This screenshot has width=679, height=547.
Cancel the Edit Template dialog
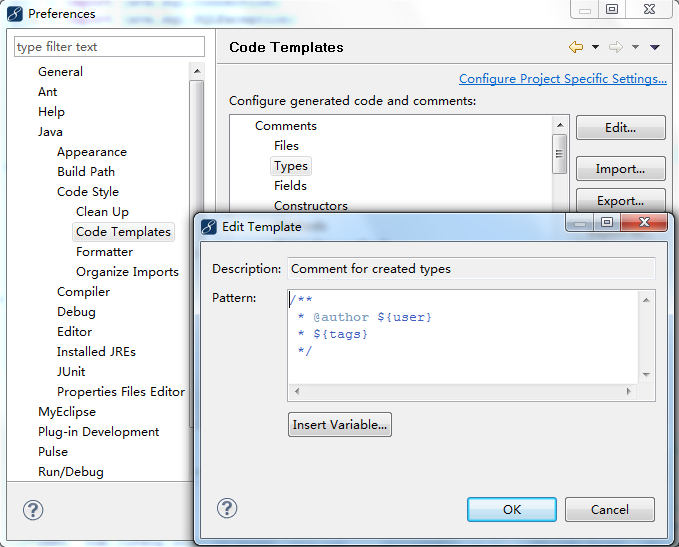coord(610,509)
